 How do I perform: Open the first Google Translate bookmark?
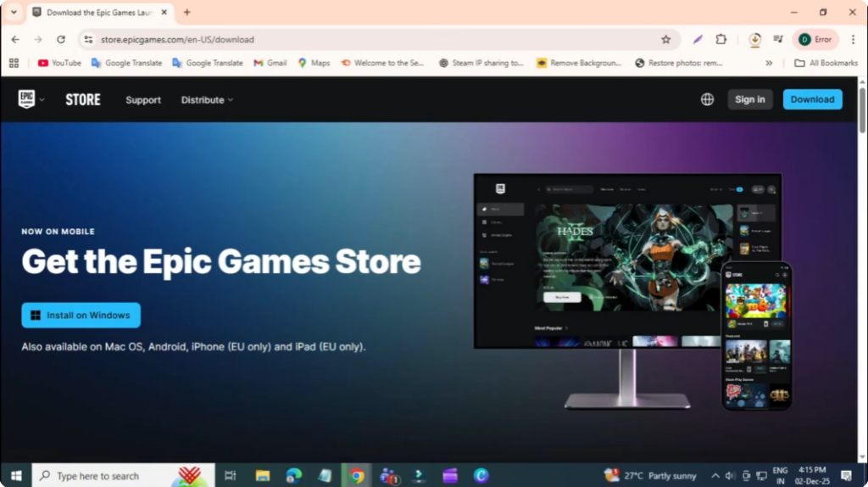127,63
